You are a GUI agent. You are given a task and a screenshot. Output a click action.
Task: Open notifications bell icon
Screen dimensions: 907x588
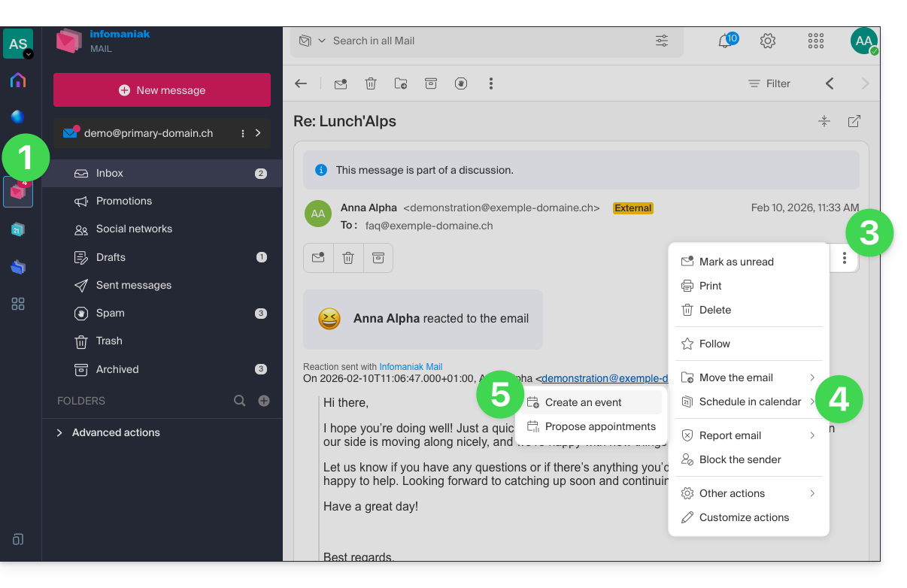(x=726, y=41)
